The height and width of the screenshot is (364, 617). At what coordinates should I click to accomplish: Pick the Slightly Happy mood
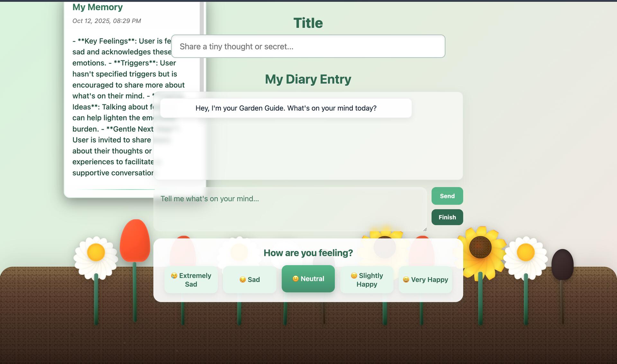367,280
